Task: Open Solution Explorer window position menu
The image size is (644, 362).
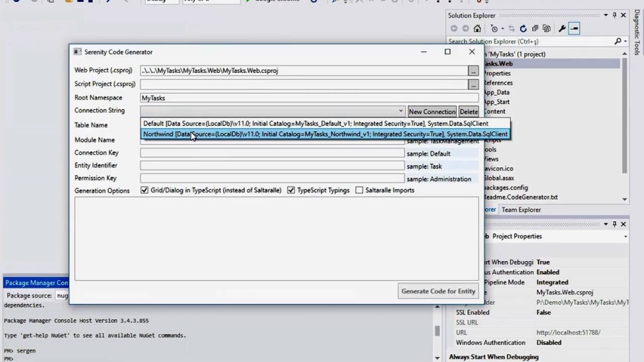Action: (606, 16)
